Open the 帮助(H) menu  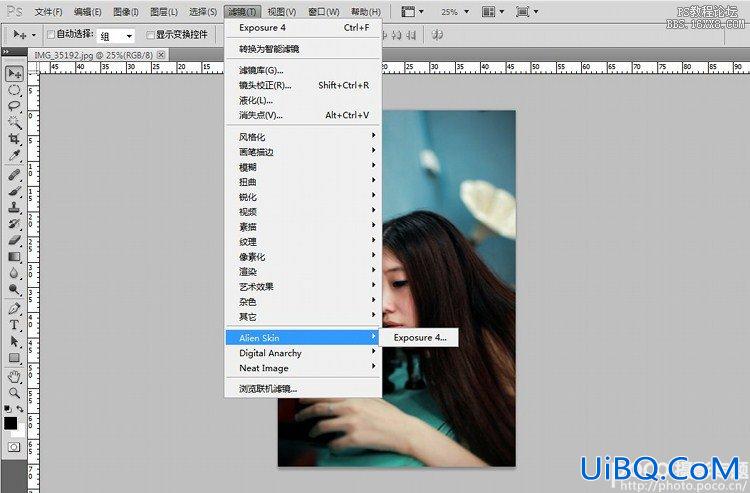pyautogui.click(x=365, y=11)
